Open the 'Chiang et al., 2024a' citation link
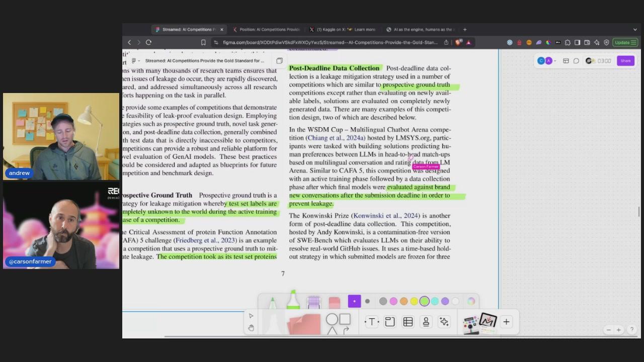Viewport: 644px width, 362px height. (336, 138)
